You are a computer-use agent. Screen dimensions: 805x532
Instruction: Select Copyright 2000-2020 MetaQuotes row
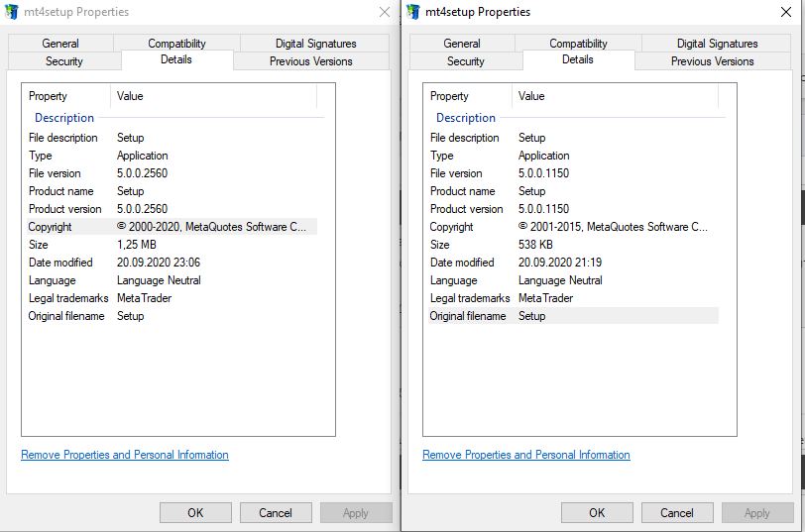coord(172,227)
